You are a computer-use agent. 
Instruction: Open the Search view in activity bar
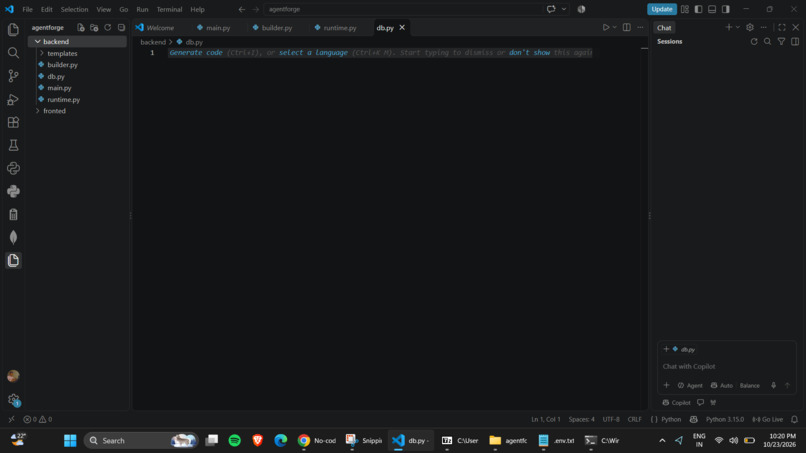(x=13, y=52)
